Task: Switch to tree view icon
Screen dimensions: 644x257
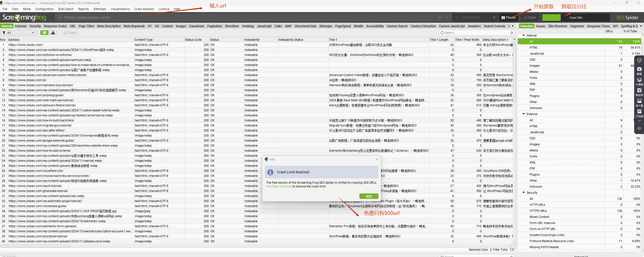Action: pyautogui.click(x=53, y=33)
